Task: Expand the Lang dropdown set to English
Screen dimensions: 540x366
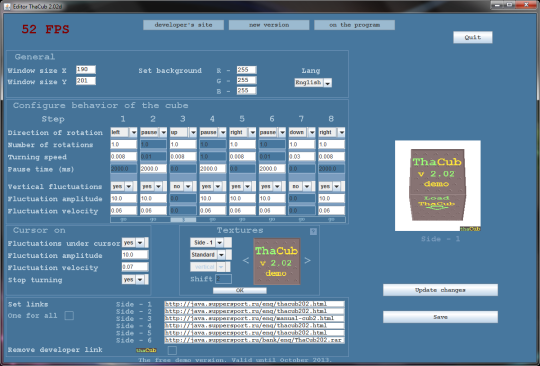Action: (313, 83)
